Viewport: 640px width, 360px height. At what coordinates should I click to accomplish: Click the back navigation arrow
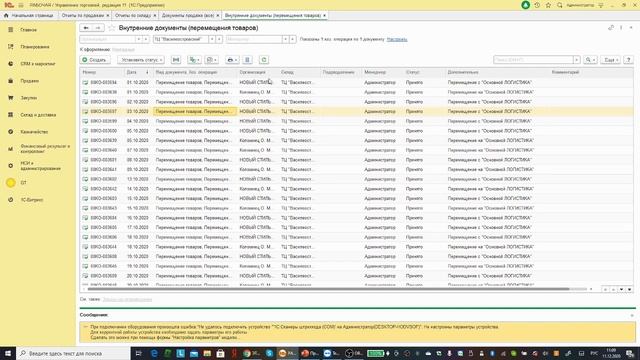(x=86, y=28)
